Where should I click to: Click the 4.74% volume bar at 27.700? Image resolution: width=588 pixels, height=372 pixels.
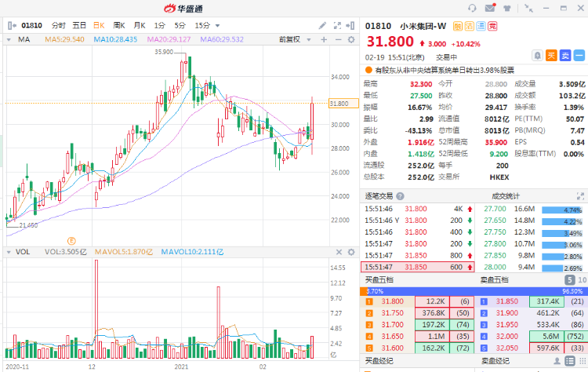click(562, 210)
